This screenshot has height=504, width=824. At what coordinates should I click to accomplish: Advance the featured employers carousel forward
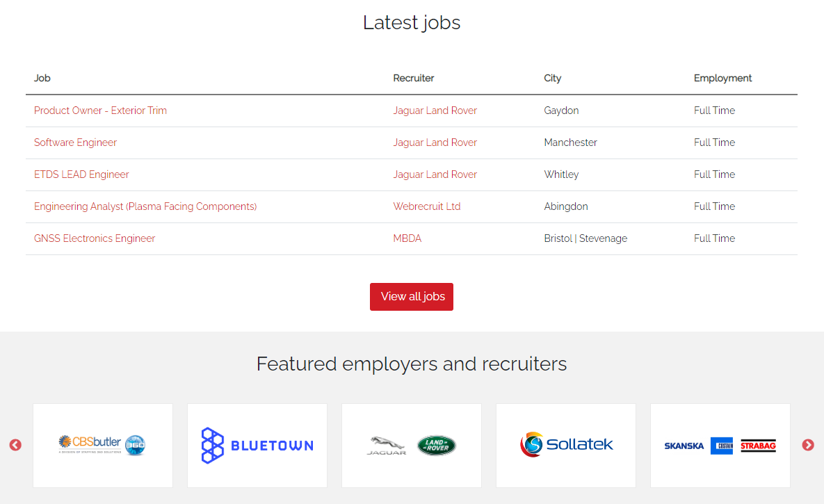pos(808,445)
